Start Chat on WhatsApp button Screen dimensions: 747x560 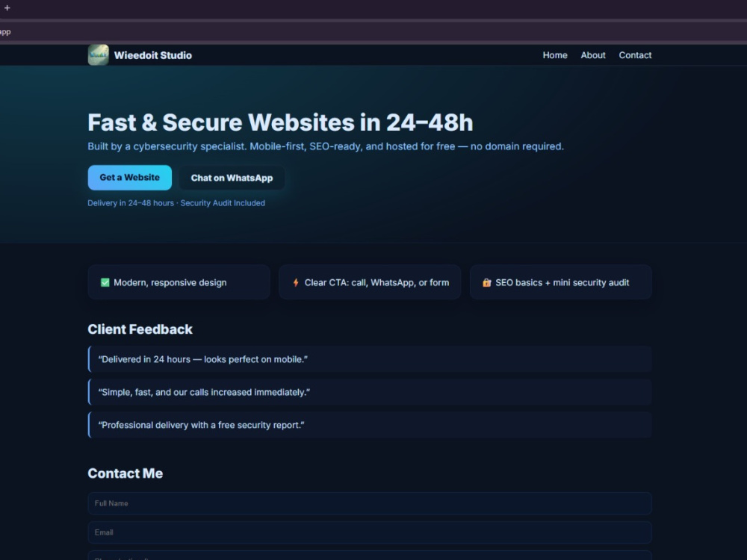(232, 178)
